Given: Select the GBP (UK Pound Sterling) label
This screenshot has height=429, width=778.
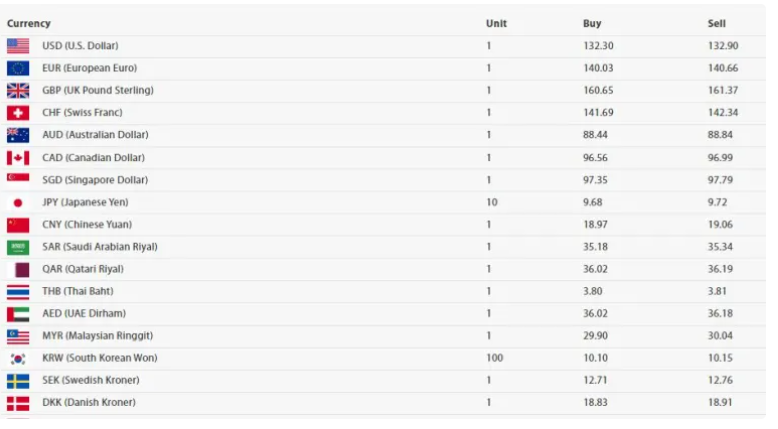Looking at the screenshot, I should [98, 90].
